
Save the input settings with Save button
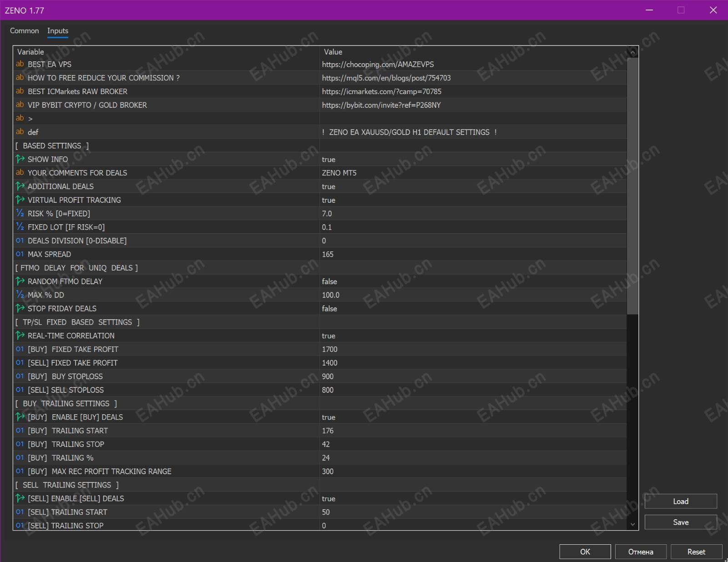tap(681, 522)
